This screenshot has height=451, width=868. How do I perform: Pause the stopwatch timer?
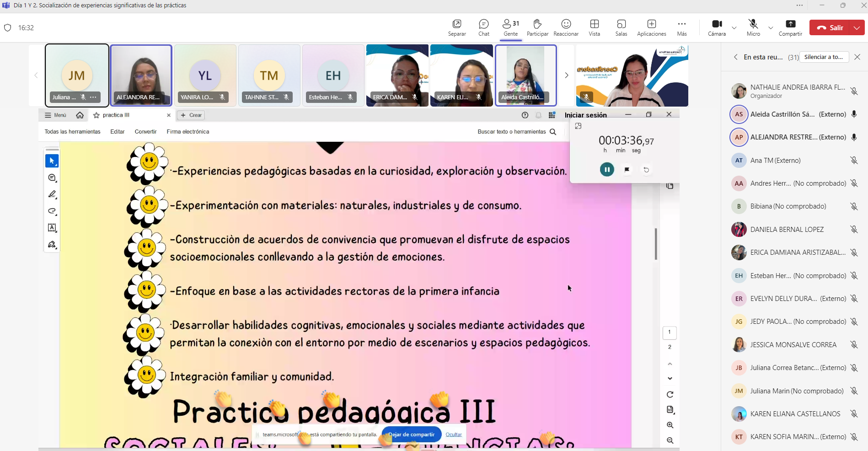click(x=607, y=170)
